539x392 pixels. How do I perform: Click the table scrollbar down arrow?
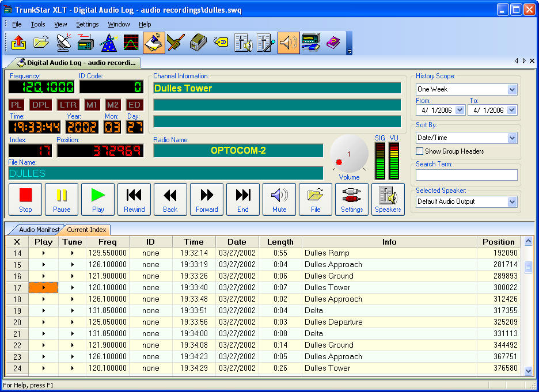(528, 371)
